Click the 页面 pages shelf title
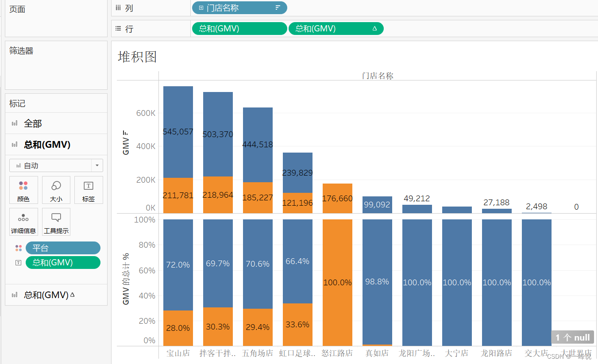This screenshot has width=598, height=364. (x=17, y=9)
